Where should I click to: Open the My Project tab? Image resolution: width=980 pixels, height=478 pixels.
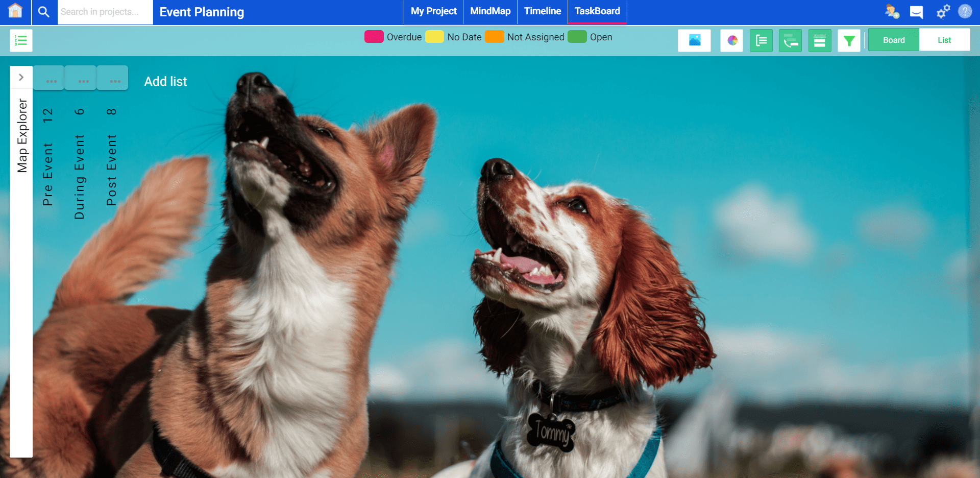coord(433,12)
